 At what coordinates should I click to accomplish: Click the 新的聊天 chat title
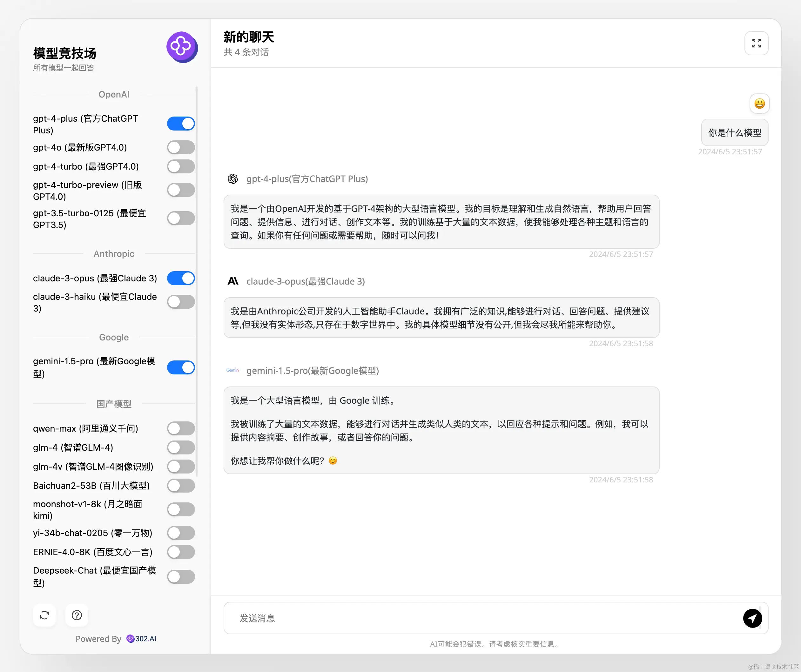(249, 37)
